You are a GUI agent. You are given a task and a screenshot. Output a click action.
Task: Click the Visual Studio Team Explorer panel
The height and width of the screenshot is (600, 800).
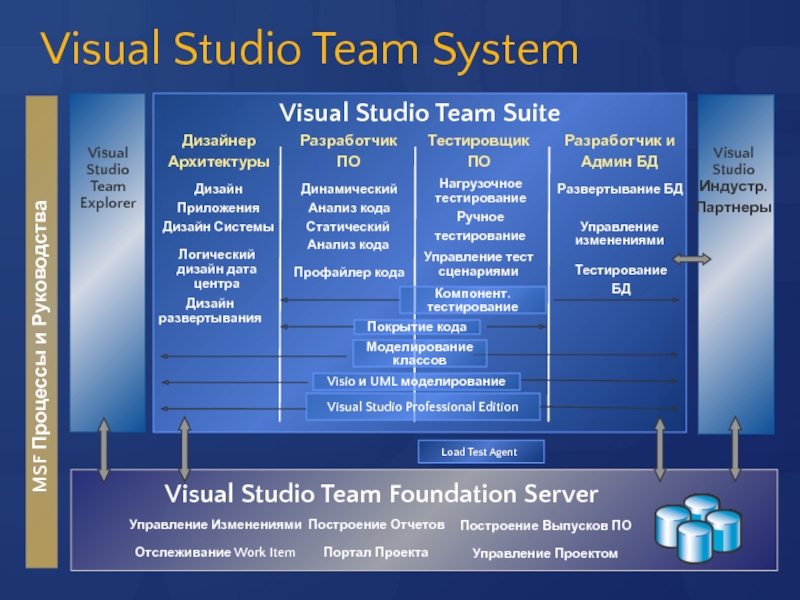pyautogui.click(x=108, y=263)
